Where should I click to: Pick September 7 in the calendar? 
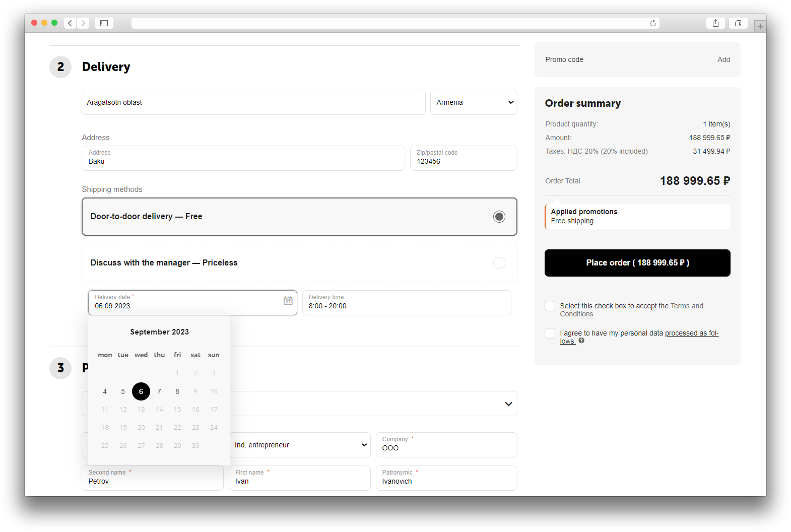click(x=159, y=391)
